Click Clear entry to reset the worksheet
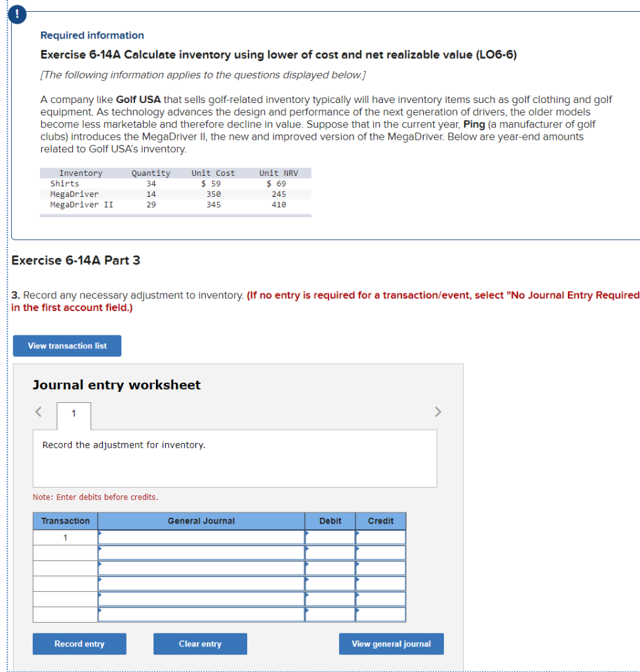The height and width of the screenshot is (672, 640). tap(200, 644)
